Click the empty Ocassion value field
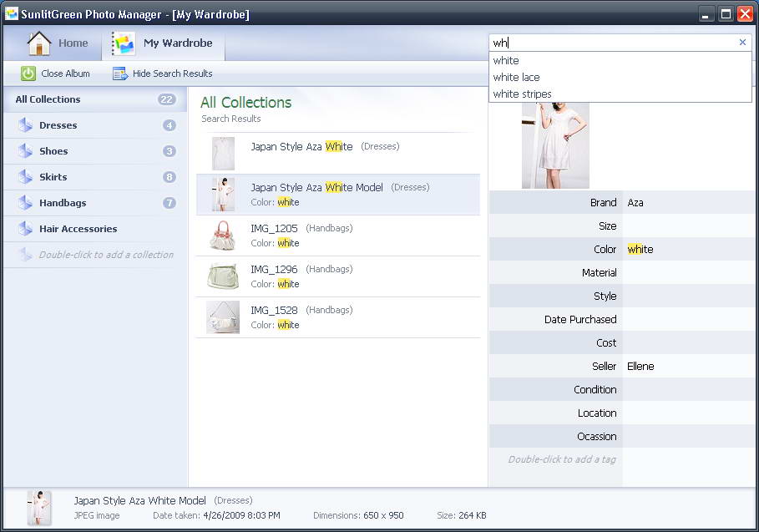Screen dimensions: 759x532 pyautogui.click(x=688, y=436)
